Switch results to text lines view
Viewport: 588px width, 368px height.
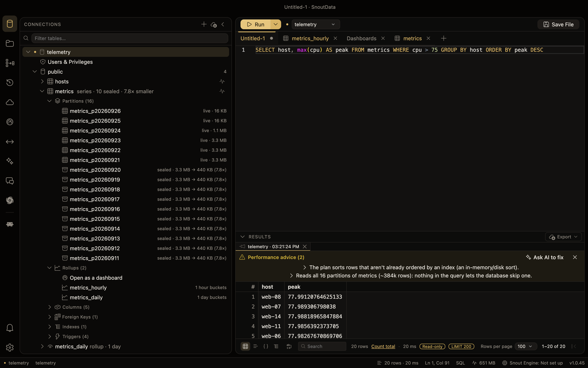point(255,346)
